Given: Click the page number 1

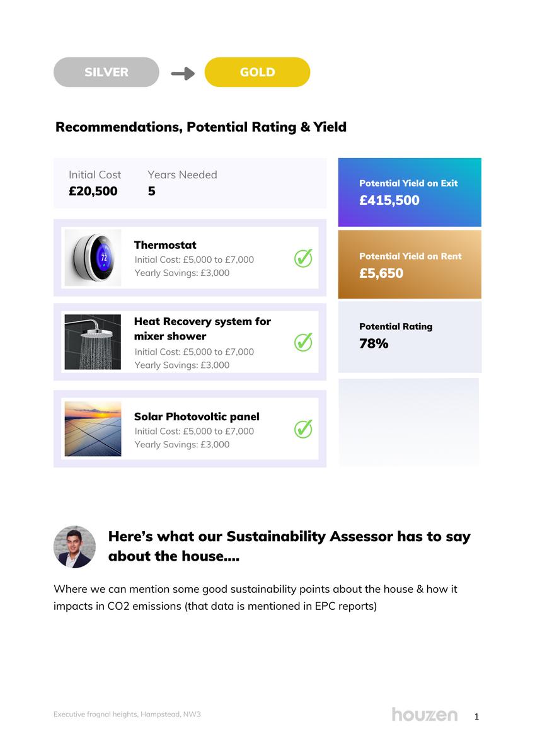Looking at the screenshot, I should (x=476, y=716).
